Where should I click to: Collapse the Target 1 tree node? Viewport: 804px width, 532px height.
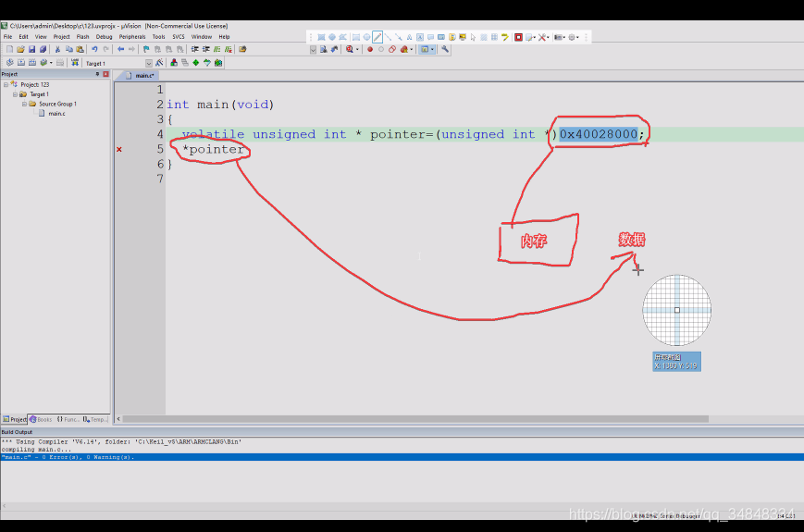16,94
